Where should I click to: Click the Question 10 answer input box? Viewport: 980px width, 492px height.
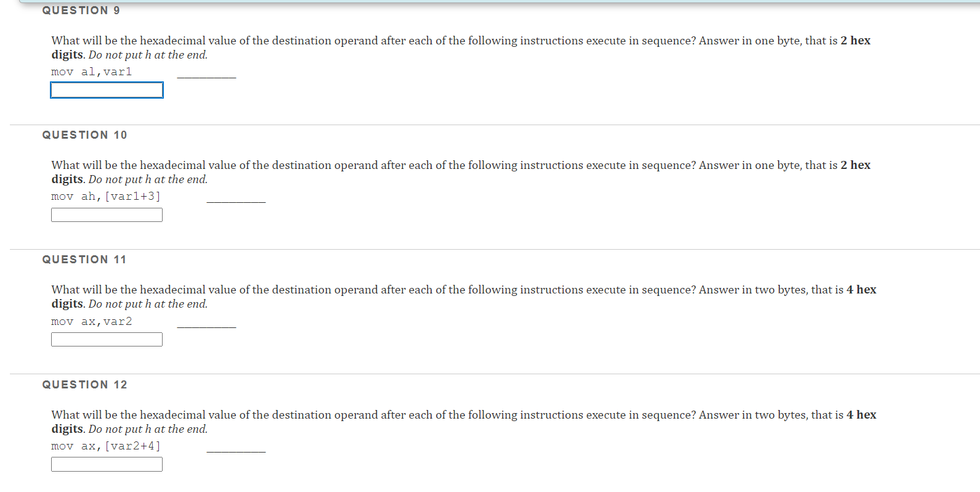[x=107, y=215]
